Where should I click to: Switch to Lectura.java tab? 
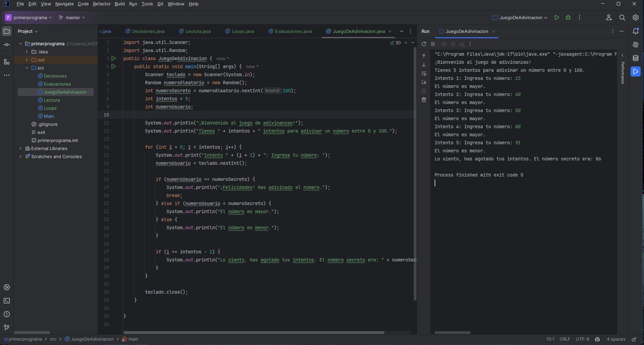195,31
